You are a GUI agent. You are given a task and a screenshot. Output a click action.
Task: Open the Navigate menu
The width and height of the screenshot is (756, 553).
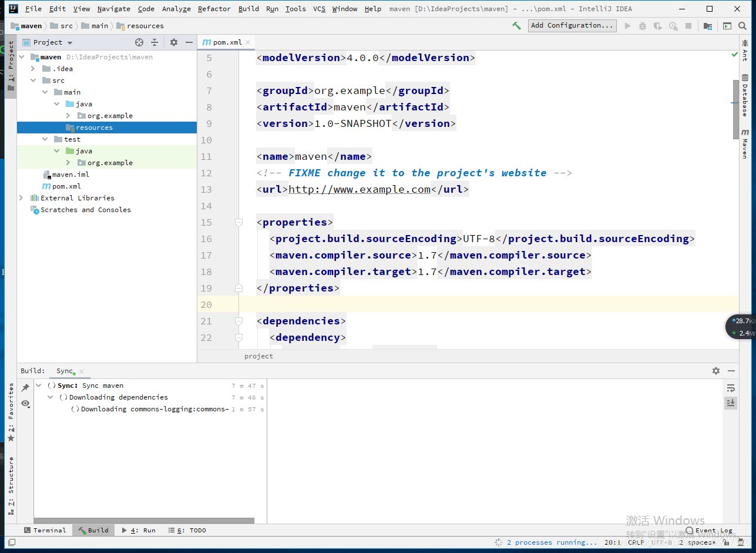[115, 9]
